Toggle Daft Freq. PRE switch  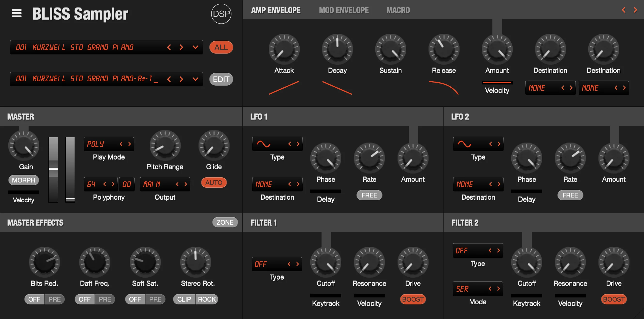105,299
